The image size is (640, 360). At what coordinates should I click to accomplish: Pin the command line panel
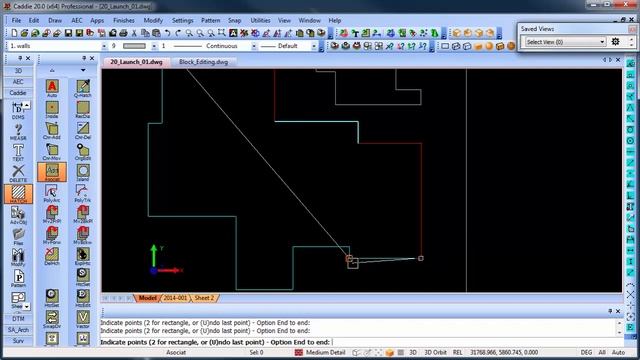(x=610, y=311)
